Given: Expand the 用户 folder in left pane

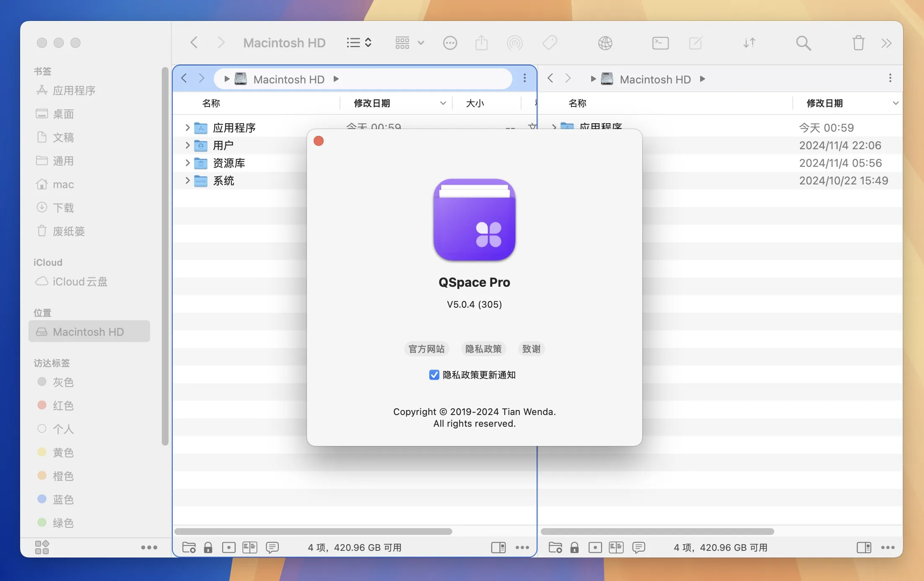Looking at the screenshot, I should point(187,145).
